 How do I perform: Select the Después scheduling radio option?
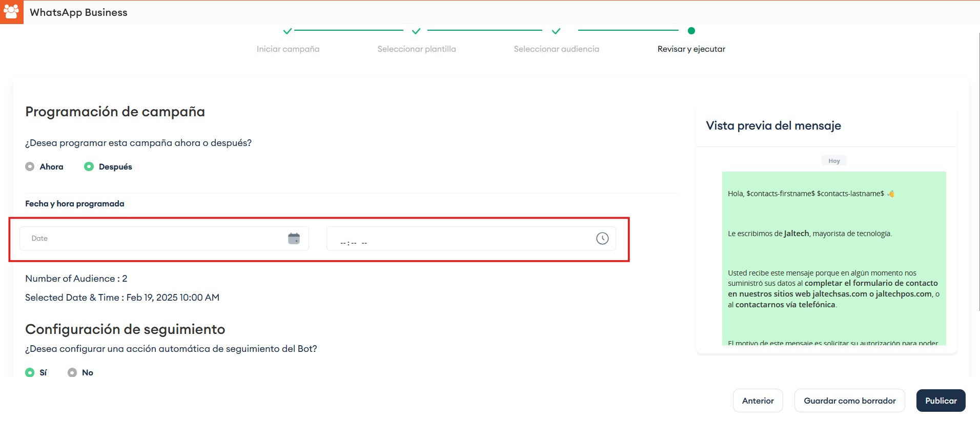click(89, 166)
